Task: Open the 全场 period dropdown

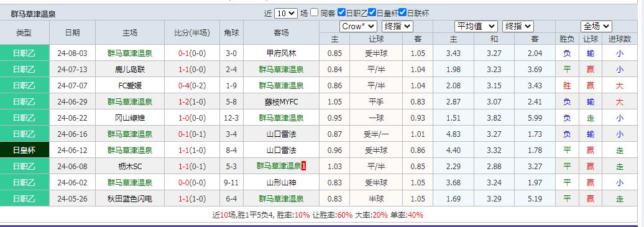Action: point(596,26)
